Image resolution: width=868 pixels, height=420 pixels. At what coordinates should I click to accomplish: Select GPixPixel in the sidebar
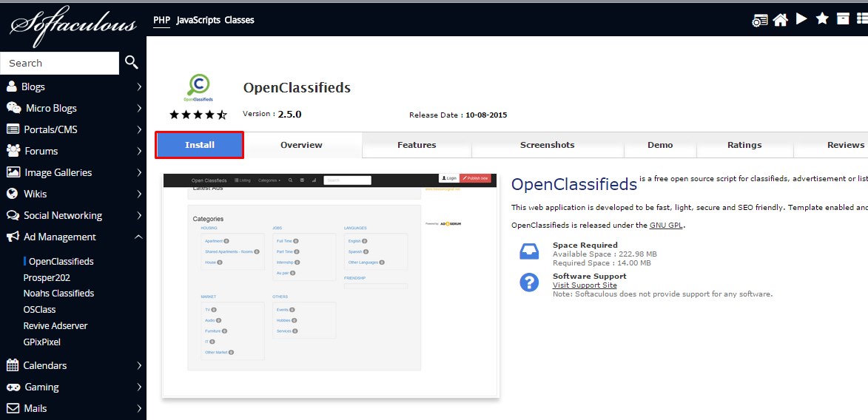tap(42, 342)
